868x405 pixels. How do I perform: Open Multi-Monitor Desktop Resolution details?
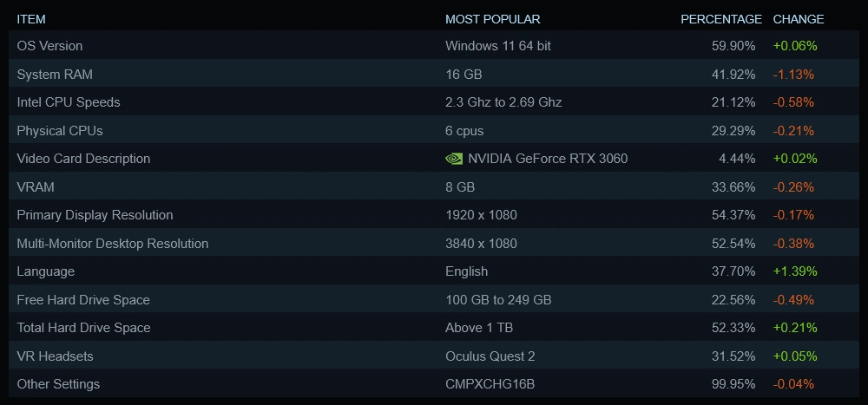point(113,244)
